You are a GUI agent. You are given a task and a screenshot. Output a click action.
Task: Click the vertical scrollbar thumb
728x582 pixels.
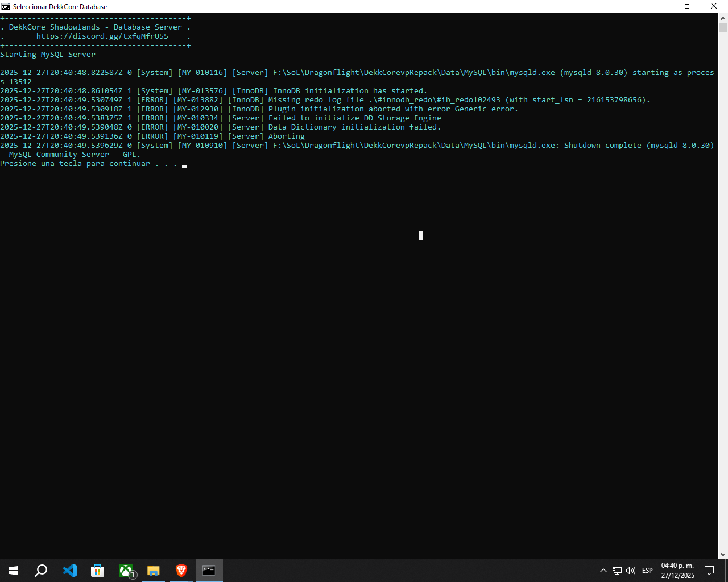tap(723, 28)
